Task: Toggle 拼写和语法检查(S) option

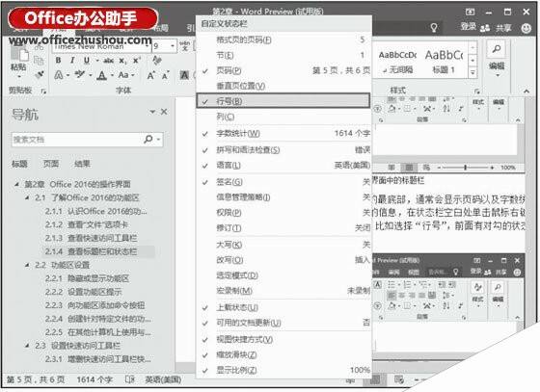Action: coord(284,150)
